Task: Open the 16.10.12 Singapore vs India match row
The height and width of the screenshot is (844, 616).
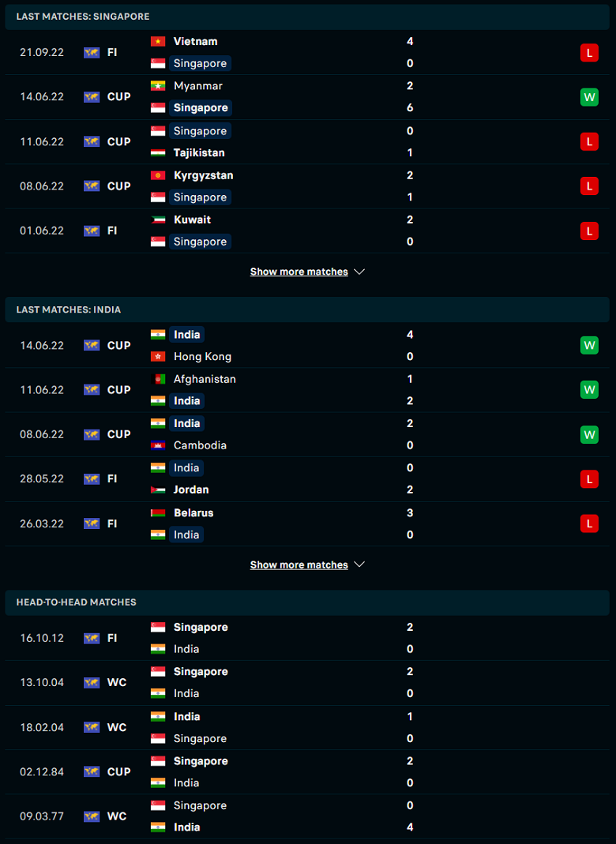Action: point(307,638)
